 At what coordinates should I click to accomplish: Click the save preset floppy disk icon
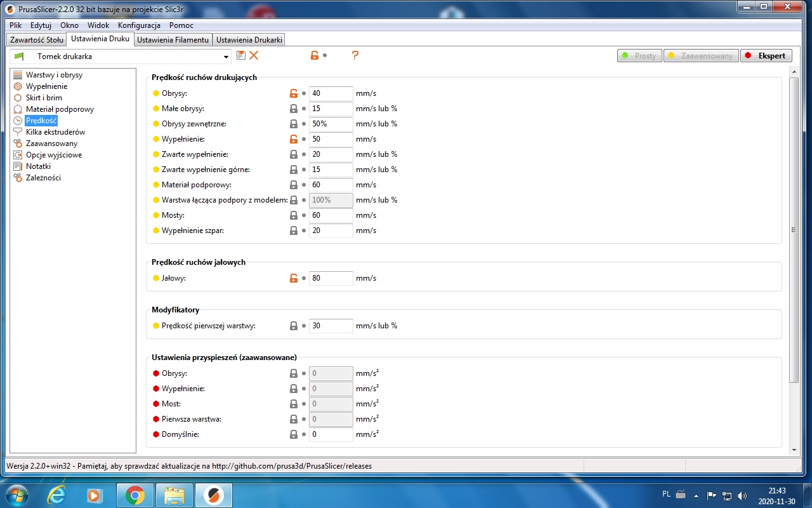click(241, 56)
